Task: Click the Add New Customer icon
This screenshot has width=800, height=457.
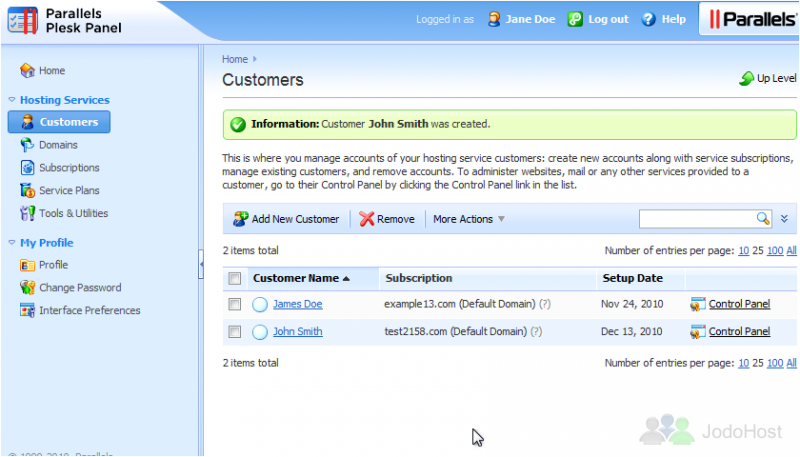Action: pos(240,219)
